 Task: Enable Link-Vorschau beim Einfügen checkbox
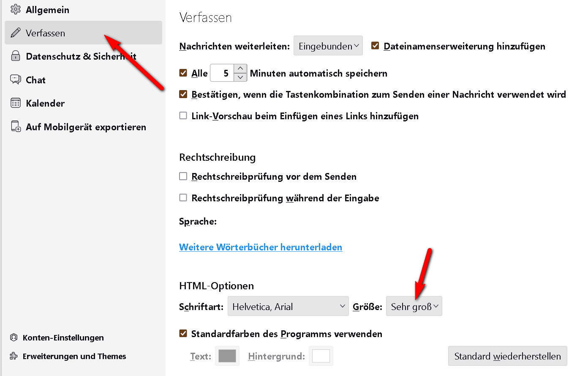click(183, 115)
